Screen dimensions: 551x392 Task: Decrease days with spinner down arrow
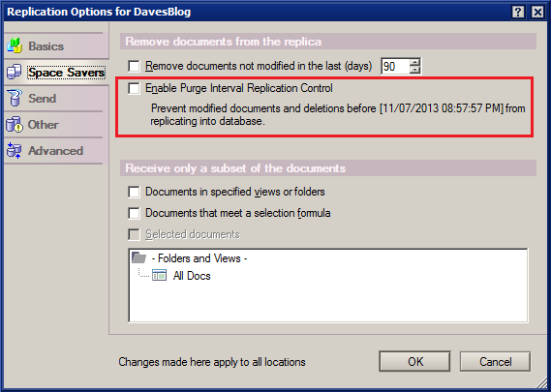pos(415,70)
